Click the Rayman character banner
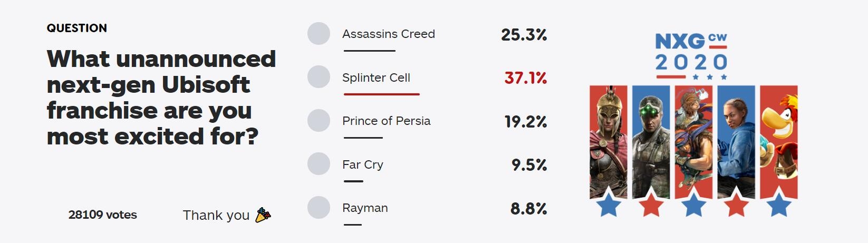The width and height of the screenshot is (868, 243). [779, 142]
